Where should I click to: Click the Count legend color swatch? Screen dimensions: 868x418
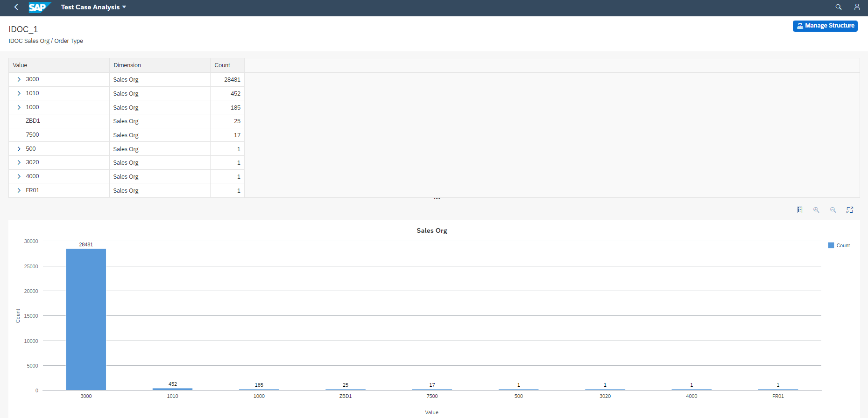click(x=831, y=245)
